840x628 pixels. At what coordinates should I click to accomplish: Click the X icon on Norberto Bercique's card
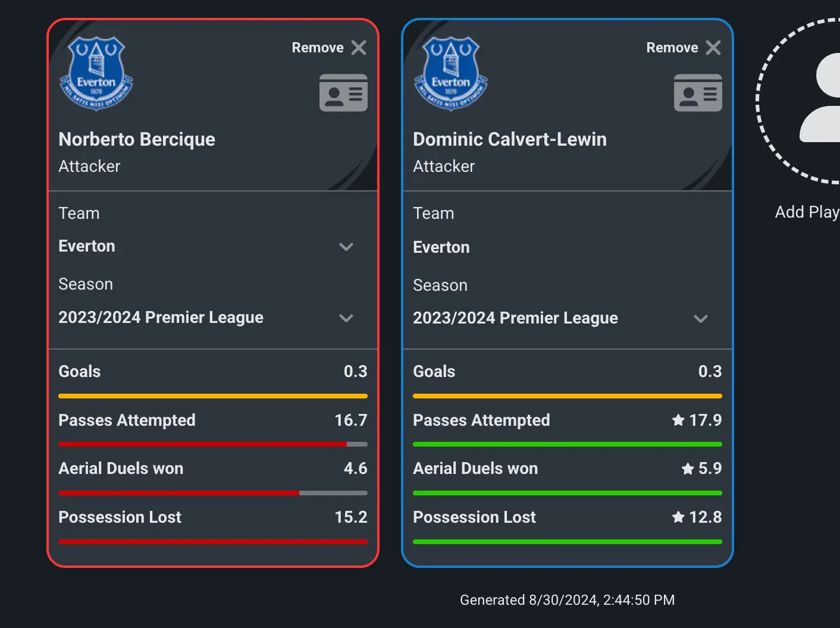coord(359,48)
